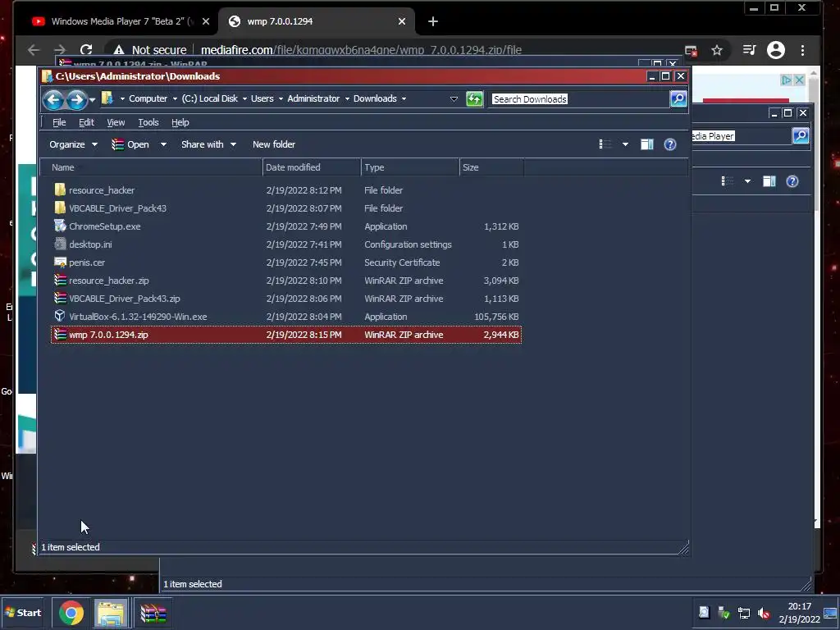Click the Search Downloads field
This screenshot has width=840, height=630.
[x=580, y=99]
